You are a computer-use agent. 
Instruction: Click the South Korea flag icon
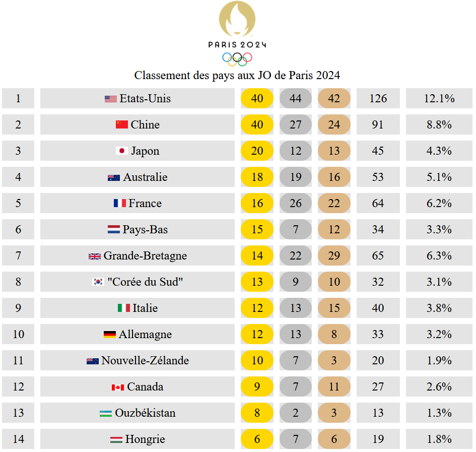(98, 282)
